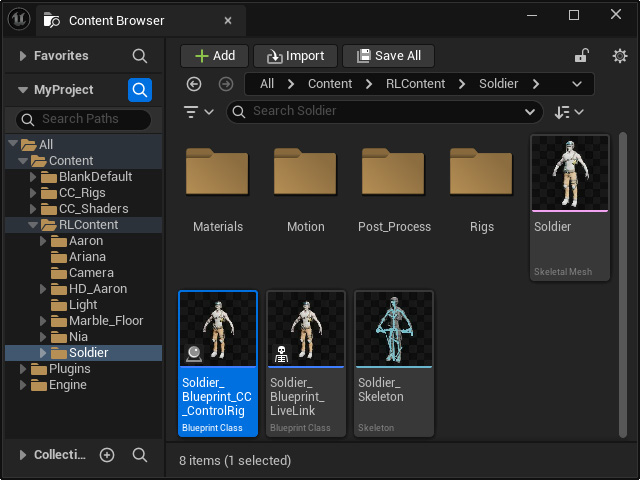Select the Content Browser tab
This screenshot has height=480, width=640.
[x=141, y=20]
